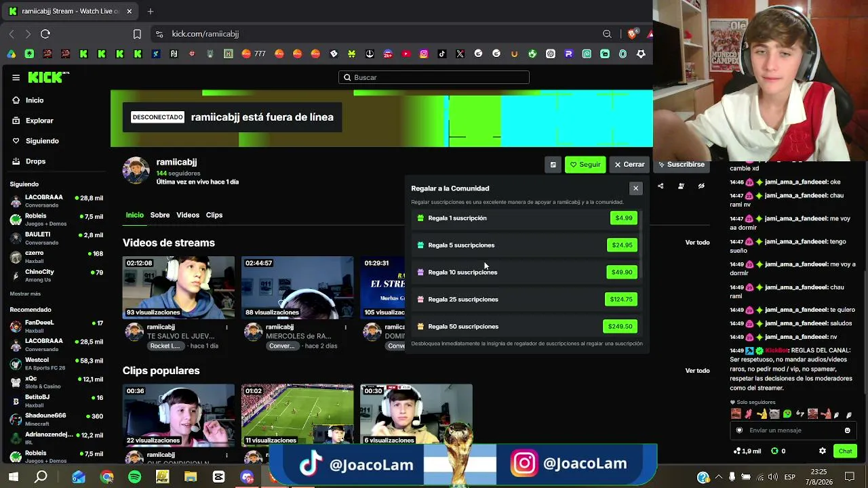Open the 02:12:08 stream video thumbnail

click(178, 287)
